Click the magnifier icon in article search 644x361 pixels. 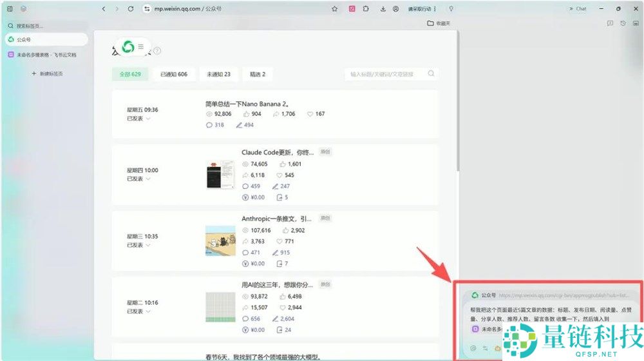point(431,73)
